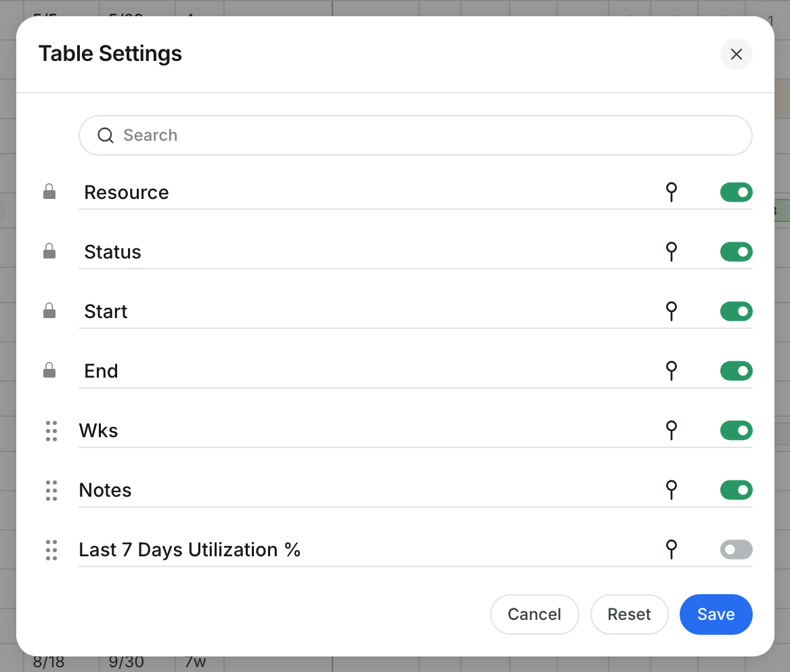Click the lock icon beside Status
This screenshot has height=672, width=790.
click(x=49, y=251)
